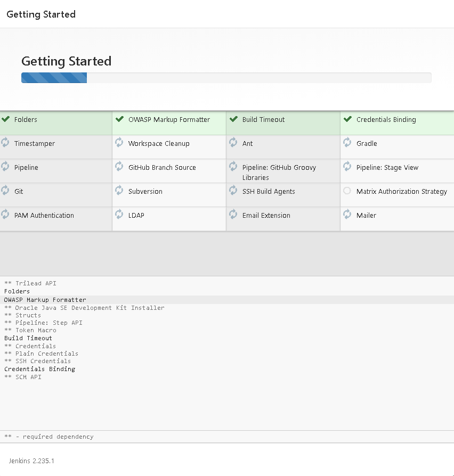Click the checkmark beside OWASP Markup Formatter
This screenshot has height=476, width=454.
120,119
